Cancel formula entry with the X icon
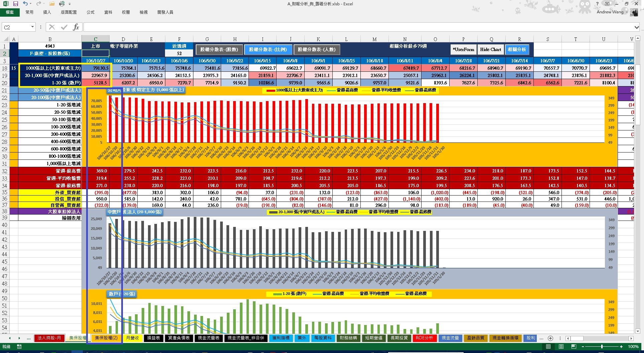This screenshot has width=644, height=353. pos(52,27)
